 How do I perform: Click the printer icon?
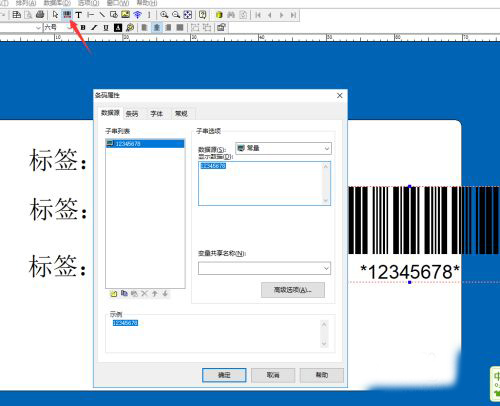click(40, 15)
